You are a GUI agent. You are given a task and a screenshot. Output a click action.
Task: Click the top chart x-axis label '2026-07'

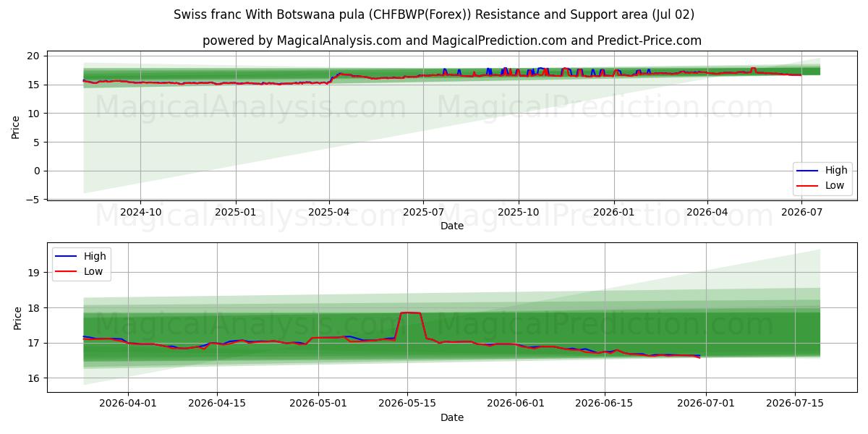801,212
